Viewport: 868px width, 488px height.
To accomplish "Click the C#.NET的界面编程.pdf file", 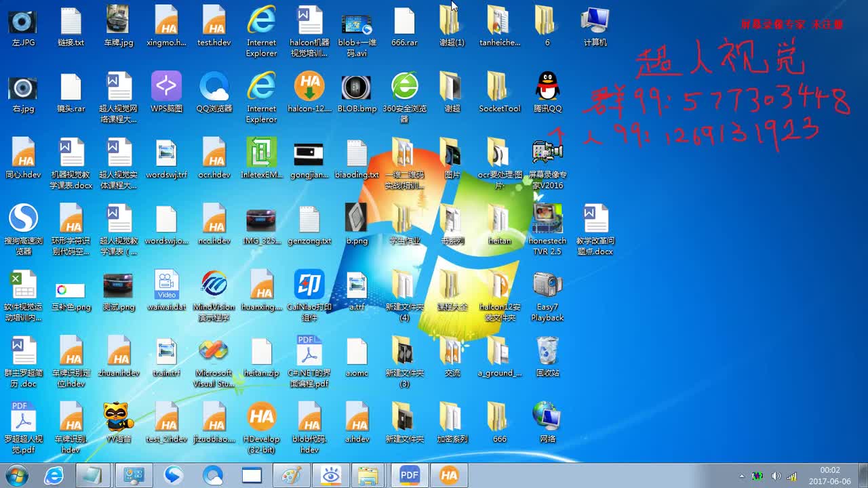I will pyautogui.click(x=309, y=362).
